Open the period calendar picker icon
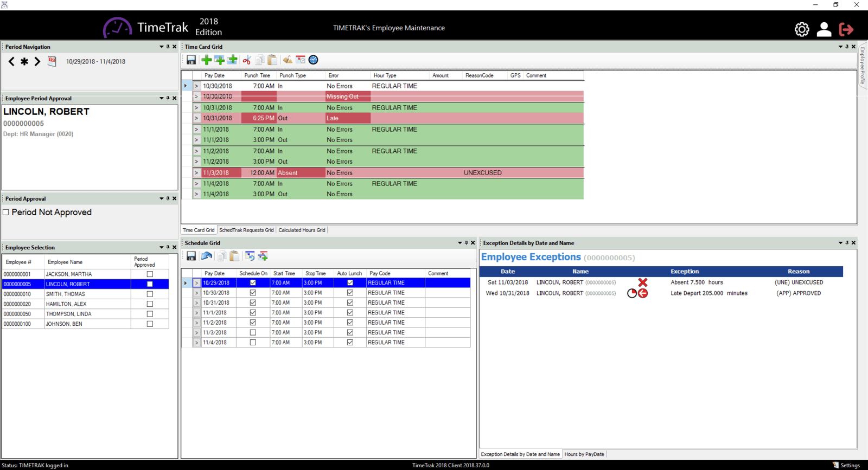The height and width of the screenshot is (470, 868). tap(52, 61)
